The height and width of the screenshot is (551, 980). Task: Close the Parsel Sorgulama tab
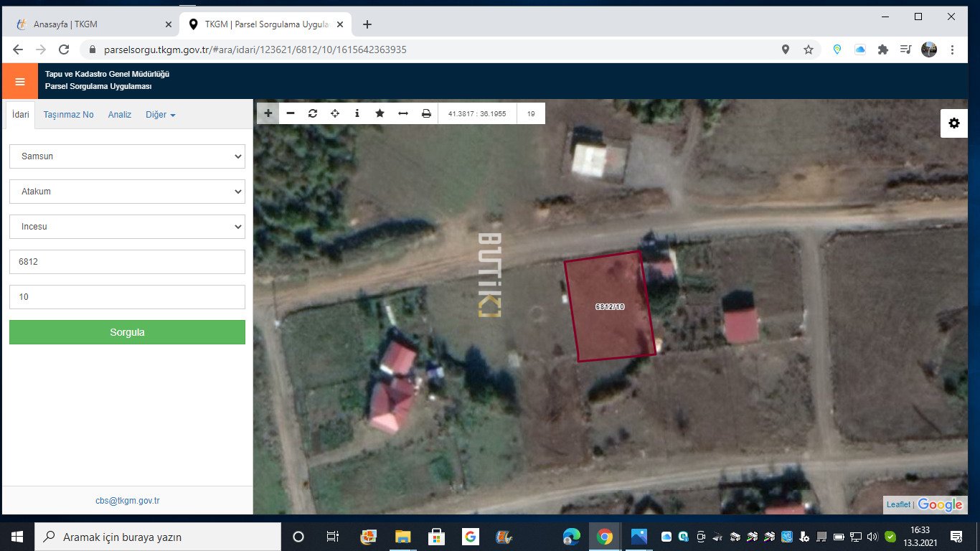tap(340, 24)
